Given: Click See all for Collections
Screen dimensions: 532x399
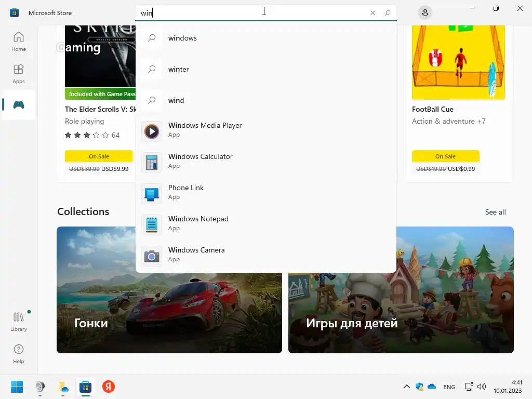Looking at the screenshot, I should (x=495, y=212).
